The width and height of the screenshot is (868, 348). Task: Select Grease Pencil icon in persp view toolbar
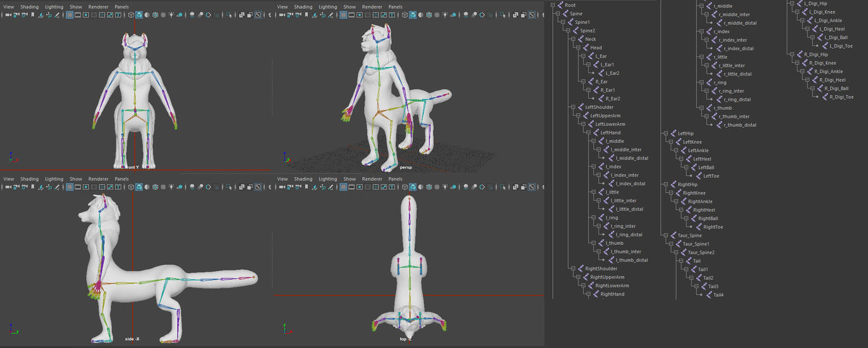pyautogui.click(x=330, y=15)
